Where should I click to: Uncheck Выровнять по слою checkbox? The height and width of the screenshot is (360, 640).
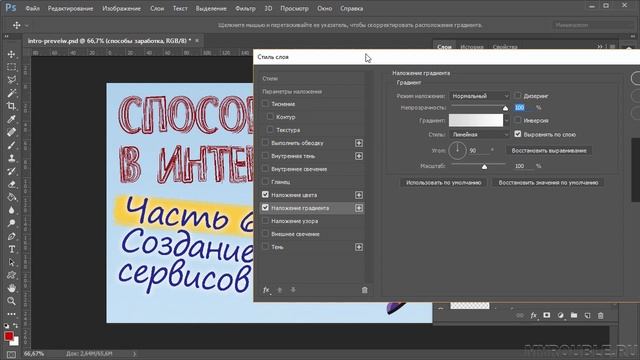tap(518, 134)
